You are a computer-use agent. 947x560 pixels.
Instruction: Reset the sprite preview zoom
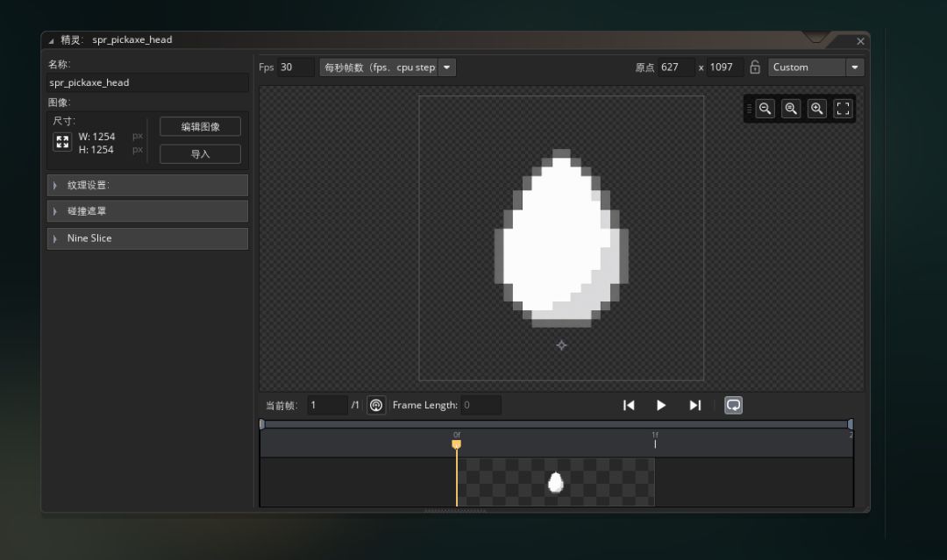791,109
